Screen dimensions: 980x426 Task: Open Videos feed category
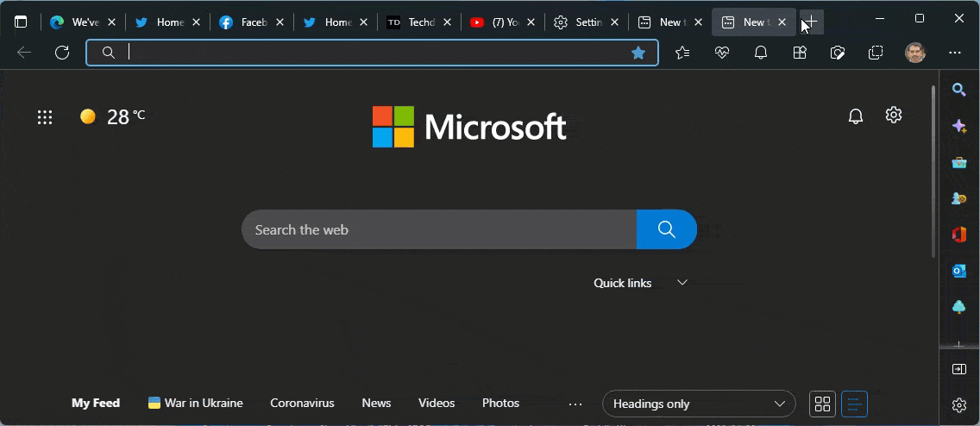click(x=437, y=403)
